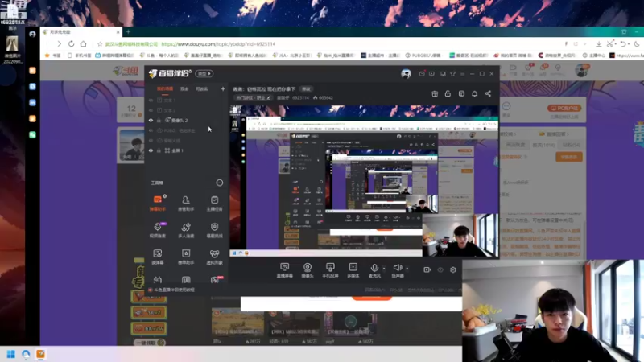Screen dimensions: 644x362
Task: Open the pill arrow button beside the app logo
Action: pyautogui.click(x=204, y=73)
